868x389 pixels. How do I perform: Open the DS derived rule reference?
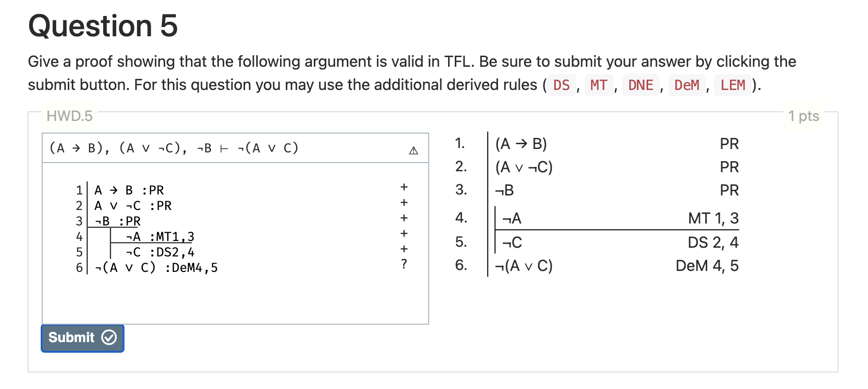click(x=561, y=85)
